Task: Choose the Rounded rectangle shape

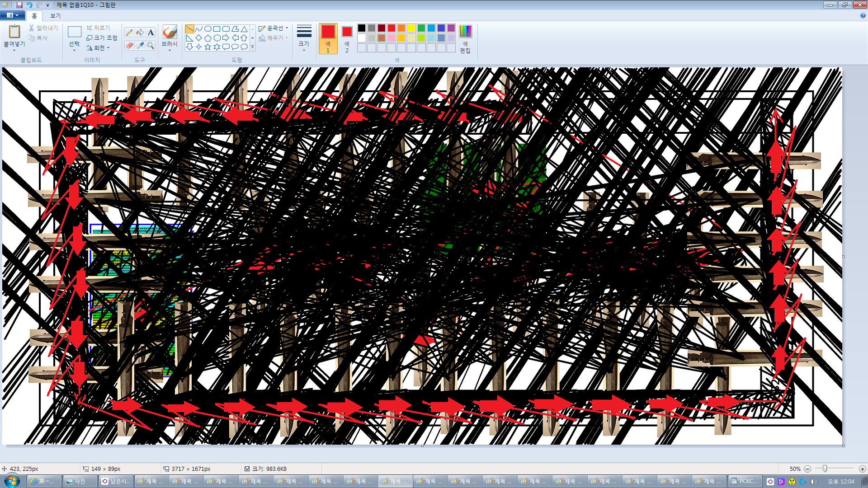Action: coord(226,28)
